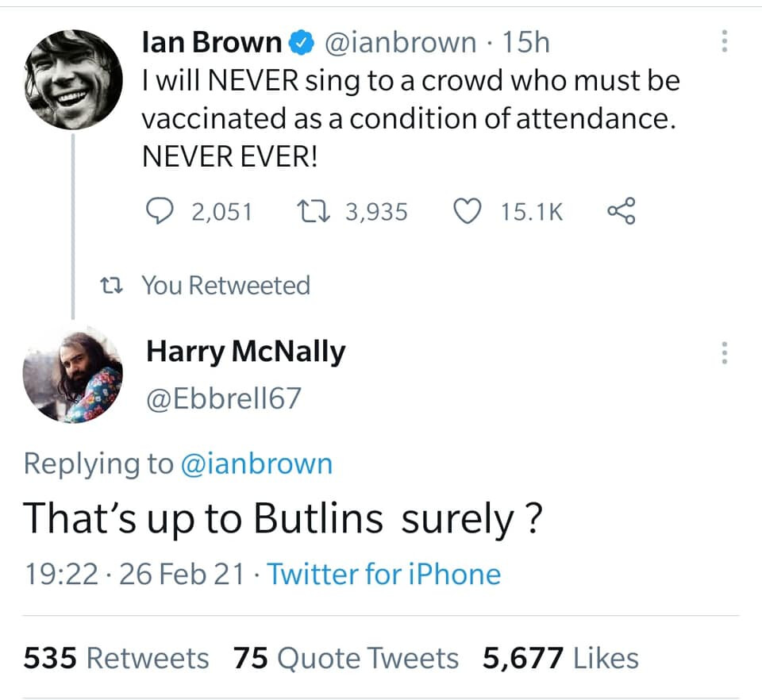Image resolution: width=762 pixels, height=700 pixels.
Task: Click the @ianbrown mention in Replying to
Action: tap(257, 463)
